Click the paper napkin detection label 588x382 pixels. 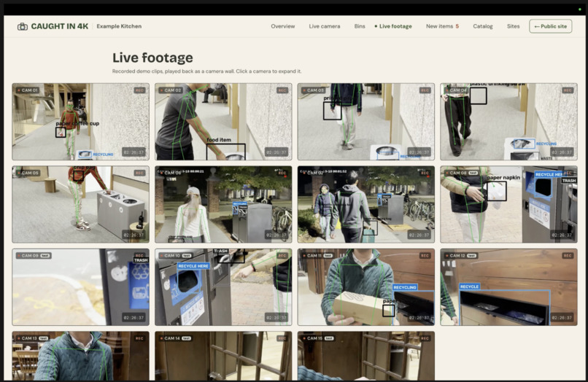click(x=503, y=177)
